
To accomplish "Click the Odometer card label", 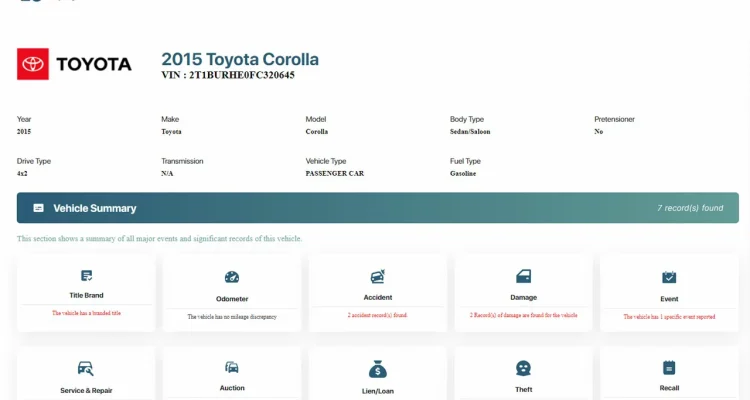I will click(232, 299).
